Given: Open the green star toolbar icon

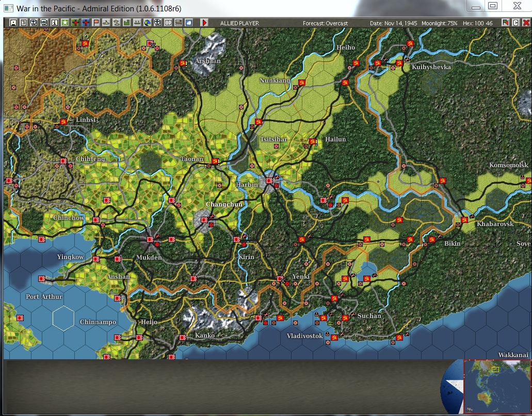Looking at the screenshot, I should 65,23.
